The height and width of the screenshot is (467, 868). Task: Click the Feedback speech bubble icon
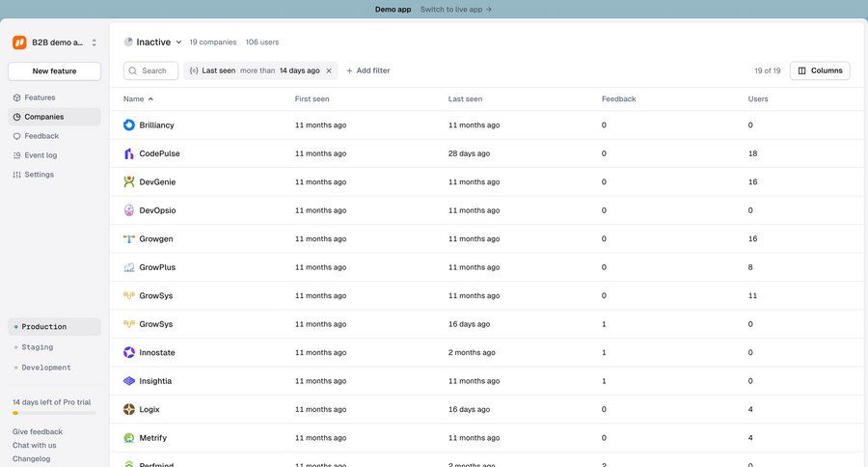(x=16, y=136)
